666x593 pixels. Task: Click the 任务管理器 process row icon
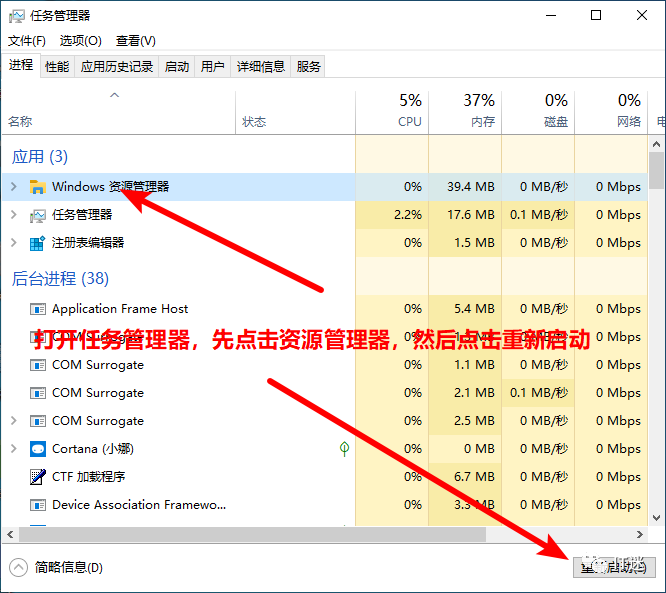click(x=38, y=215)
